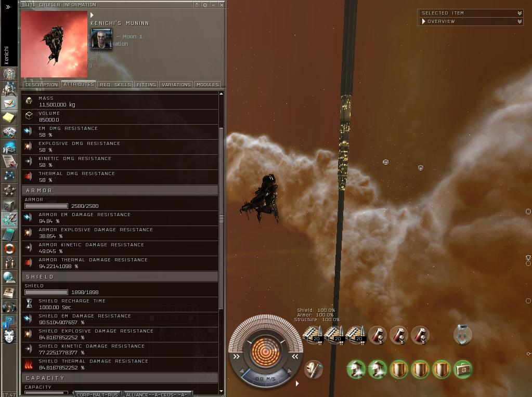Open the globe browser icon
Image resolution: width=532 pixels, height=397 pixels.
point(9,277)
